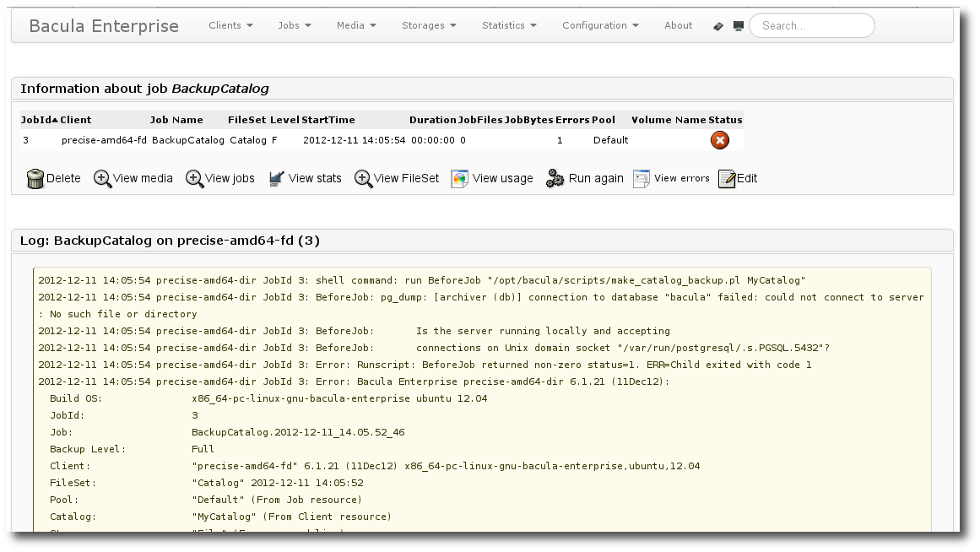Sort by the StartTime column header
This screenshot has height=552, width=980.
click(x=328, y=120)
